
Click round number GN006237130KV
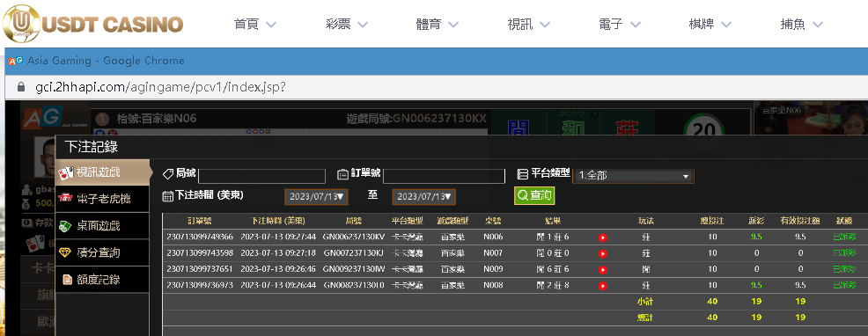pos(353,237)
